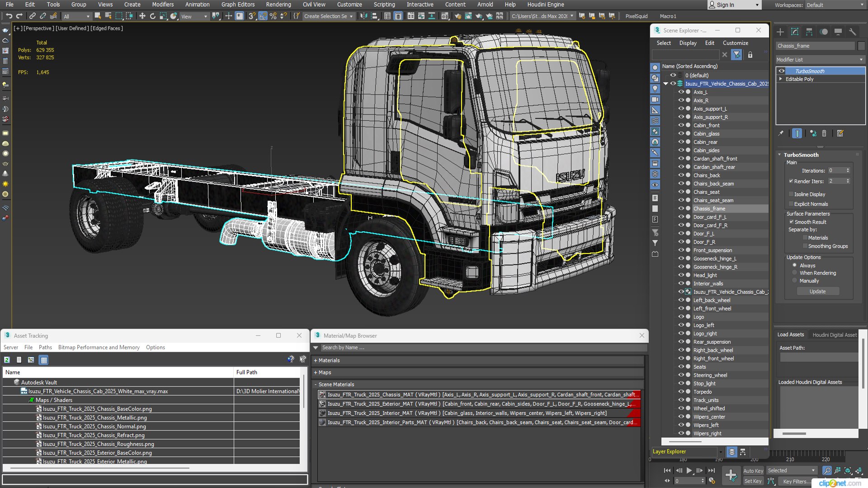Click the Refresh icon in Asset Tracking toolbar
Screen dimensions: 868x488
pyautogui.click(x=7, y=360)
